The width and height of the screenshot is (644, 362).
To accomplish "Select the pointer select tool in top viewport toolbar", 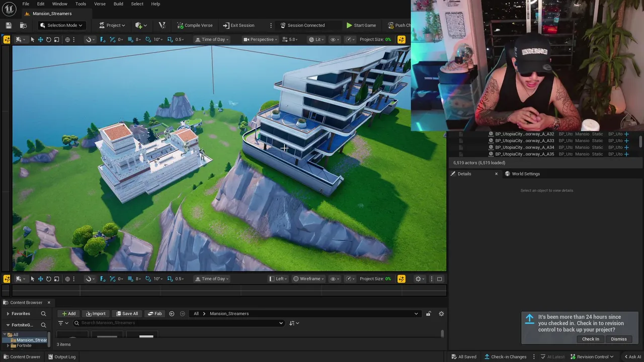I will coord(32,39).
